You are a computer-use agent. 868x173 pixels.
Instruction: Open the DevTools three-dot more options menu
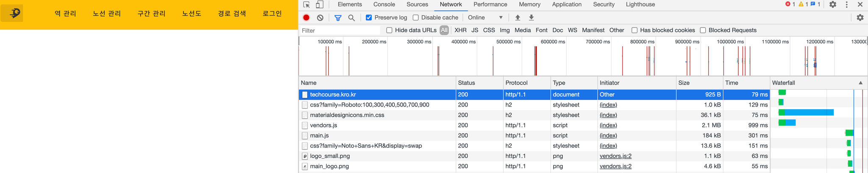tap(847, 5)
